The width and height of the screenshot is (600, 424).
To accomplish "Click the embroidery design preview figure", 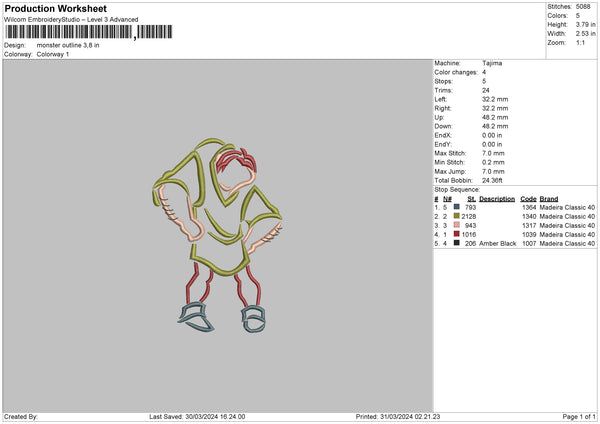I will click(x=217, y=235).
